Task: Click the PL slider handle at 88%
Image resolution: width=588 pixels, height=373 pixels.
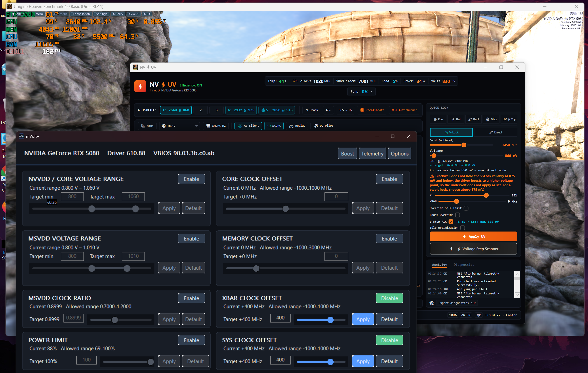Action: pyautogui.click(x=486, y=195)
